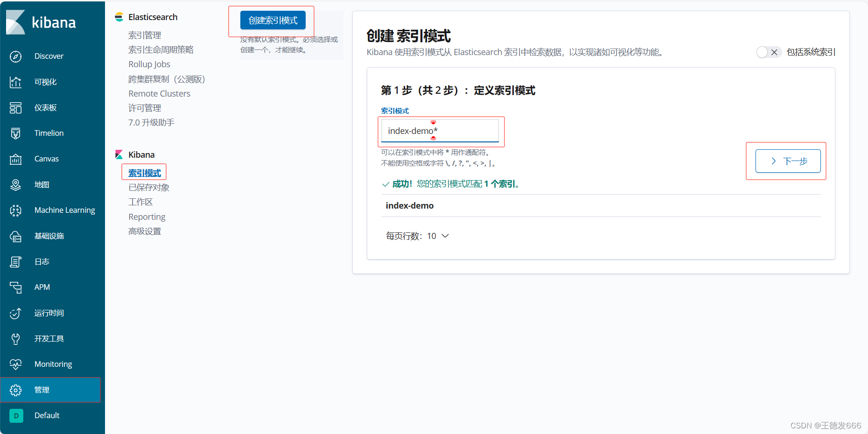
Task: Open Timelion menu label
Action: (x=49, y=133)
